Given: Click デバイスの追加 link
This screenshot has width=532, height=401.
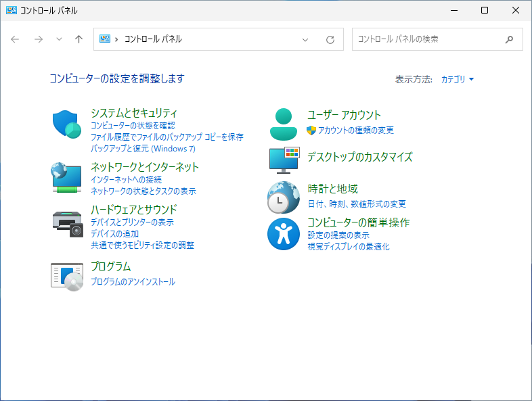Looking at the screenshot, I should (x=114, y=234).
